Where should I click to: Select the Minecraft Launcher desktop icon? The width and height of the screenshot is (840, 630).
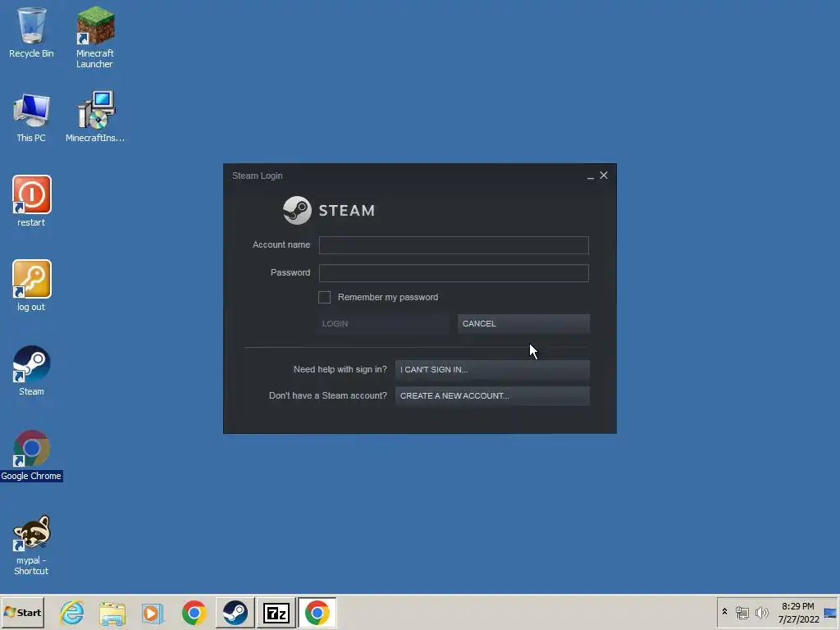[x=95, y=37]
